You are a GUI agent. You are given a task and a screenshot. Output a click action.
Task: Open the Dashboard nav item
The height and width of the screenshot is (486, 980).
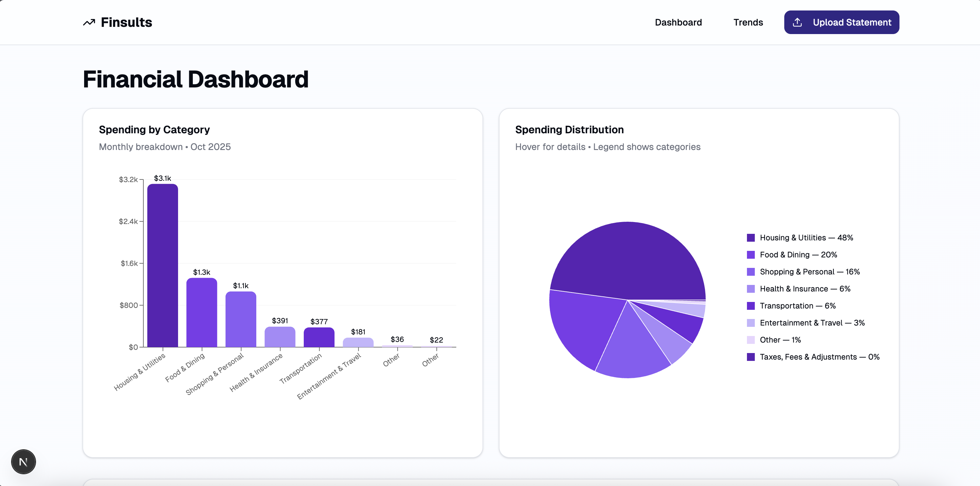[678, 23]
